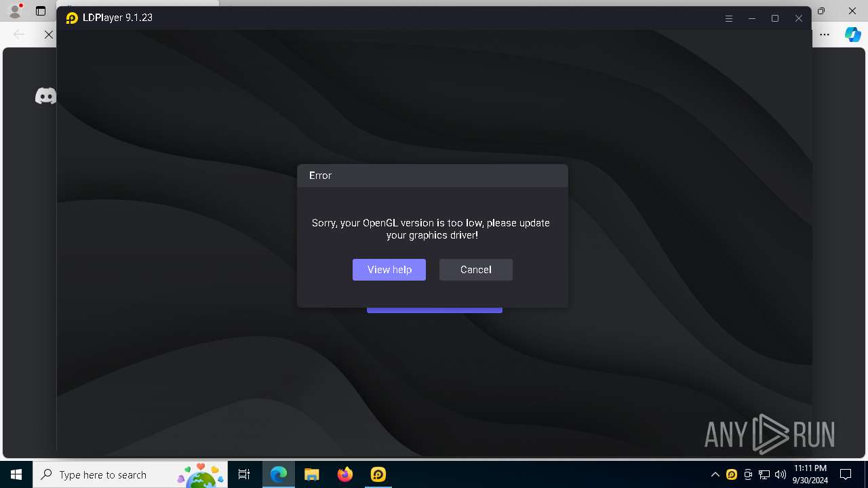Open File Explorer from the taskbar
The image size is (868, 488).
click(x=311, y=474)
